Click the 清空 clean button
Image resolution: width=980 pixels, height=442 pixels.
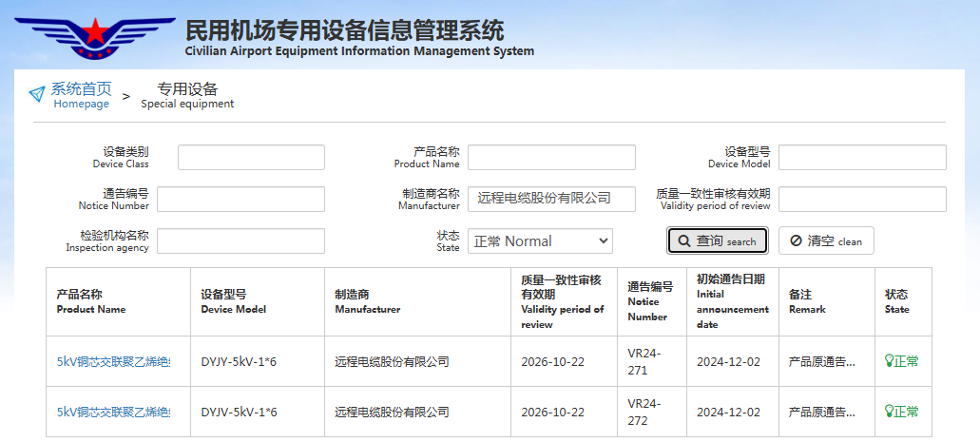826,240
